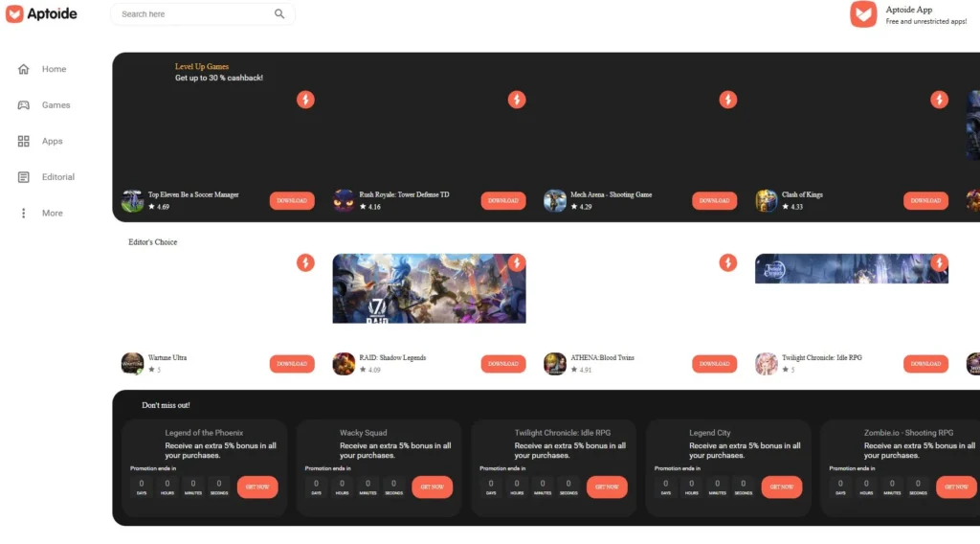Click Get Now for Zombie.io - Shooting RPG

[956, 487]
